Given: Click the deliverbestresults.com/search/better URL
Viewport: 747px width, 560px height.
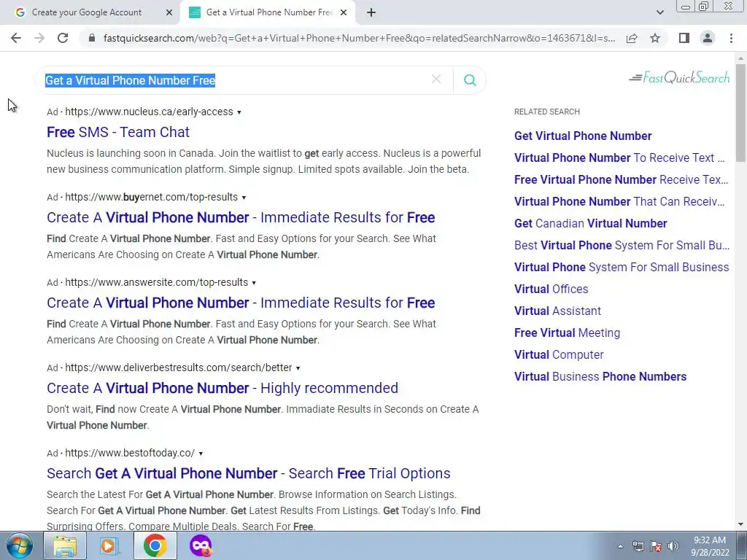Looking at the screenshot, I should coord(179,367).
